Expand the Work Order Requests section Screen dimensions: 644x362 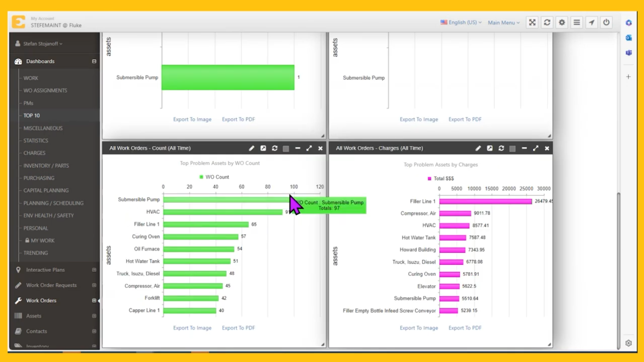pyautogui.click(x=94, y=285)
